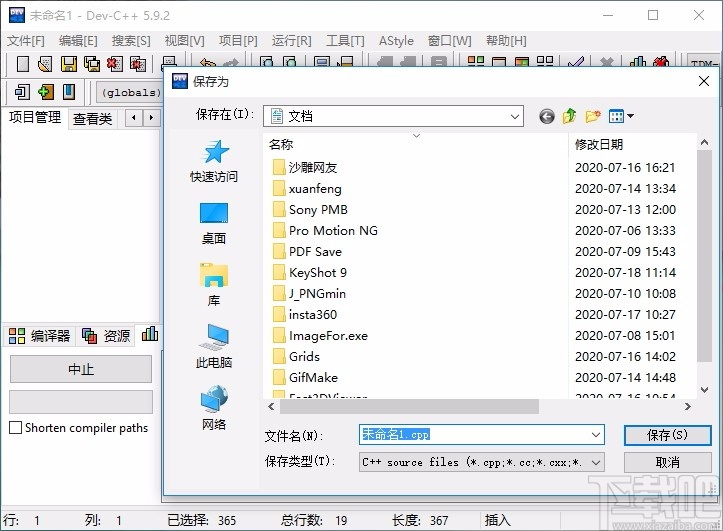723x531 pixels.
Task: Click the vertical scrollbar down arrow
Action: tap(705, 390)
